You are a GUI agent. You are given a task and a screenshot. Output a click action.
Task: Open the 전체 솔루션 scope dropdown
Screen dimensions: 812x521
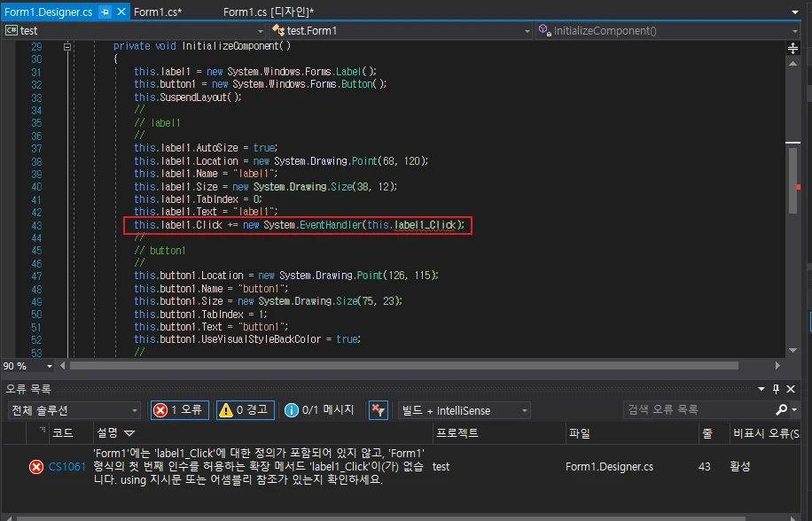coord(73,410)
